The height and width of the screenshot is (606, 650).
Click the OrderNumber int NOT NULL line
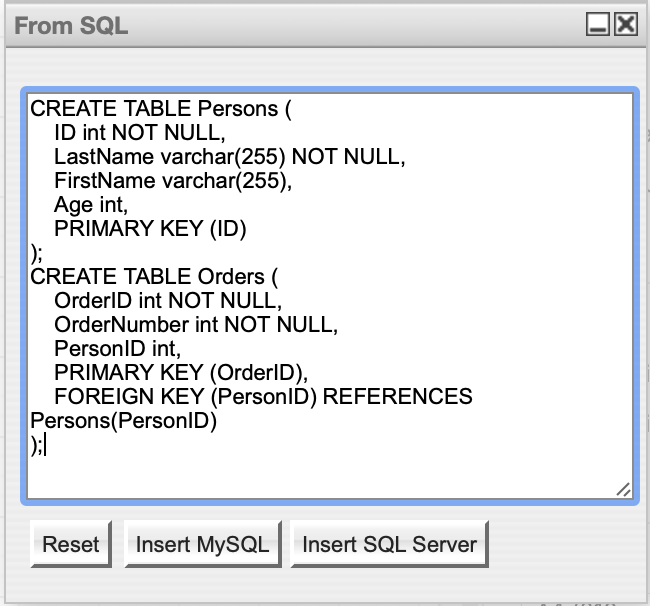[x=196, y=325]
